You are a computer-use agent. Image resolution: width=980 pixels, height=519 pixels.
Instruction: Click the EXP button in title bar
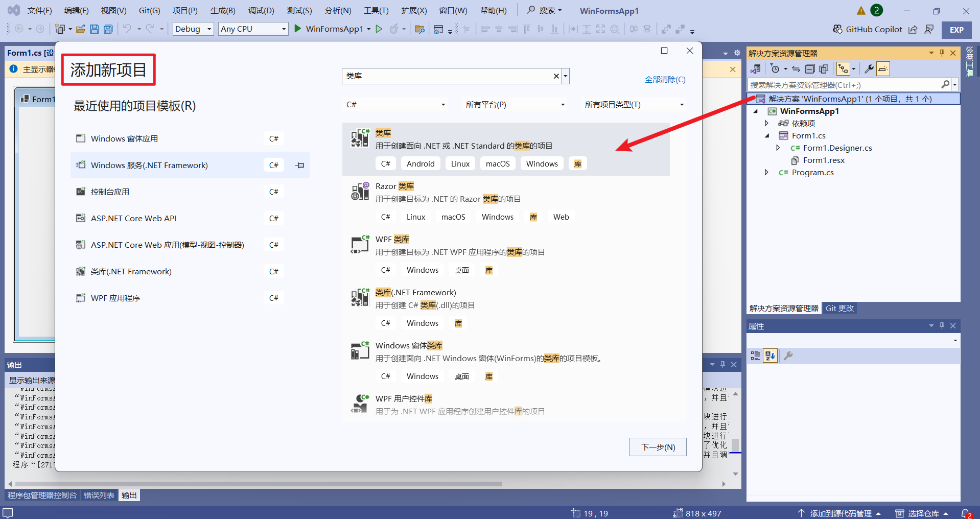click(x=956, y=30)
